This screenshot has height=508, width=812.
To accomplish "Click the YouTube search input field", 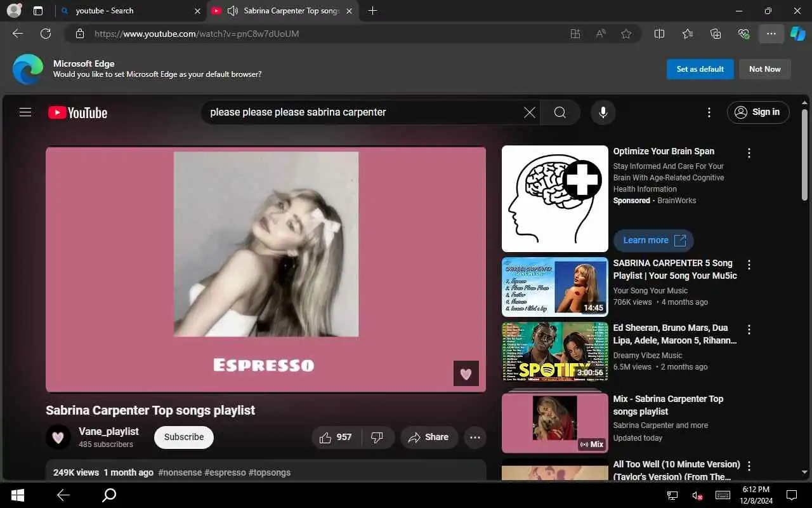I will click(x=365, y=112).
